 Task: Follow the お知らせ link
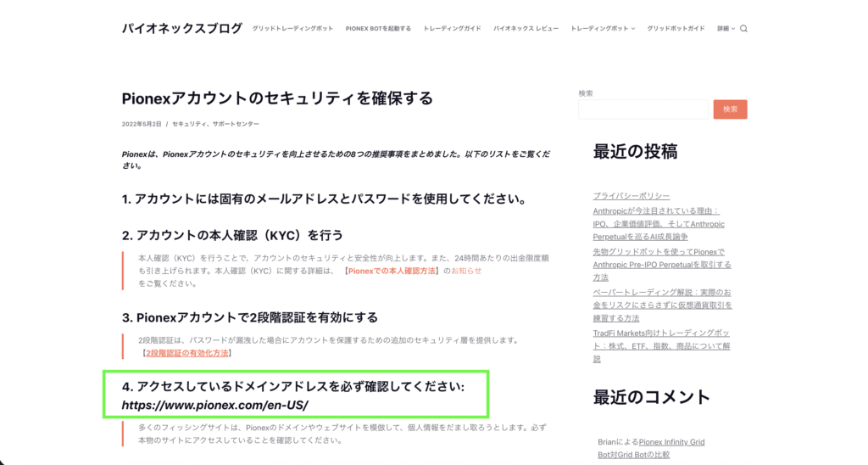tap(466, 271)
